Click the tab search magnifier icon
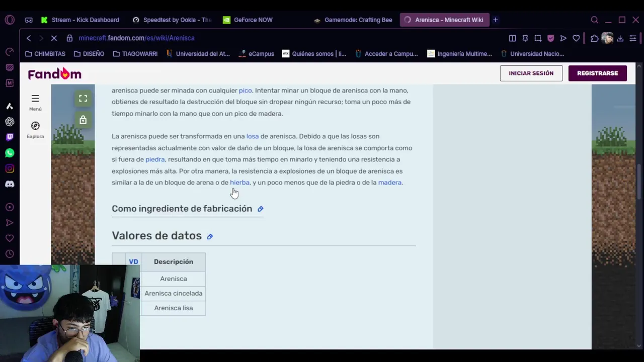This screenshot has width=644, height=362. coord(595,20)
